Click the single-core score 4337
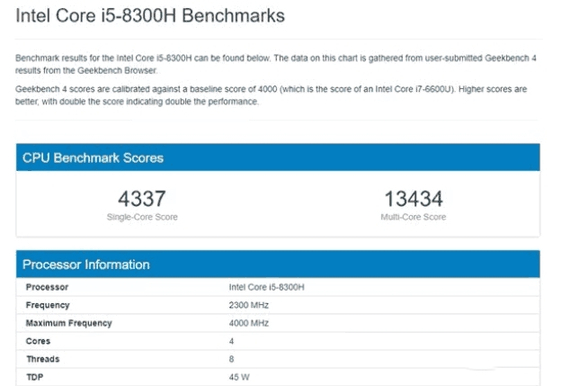The width and height of the screenshot is (579, 386). (x=142, y=198)
